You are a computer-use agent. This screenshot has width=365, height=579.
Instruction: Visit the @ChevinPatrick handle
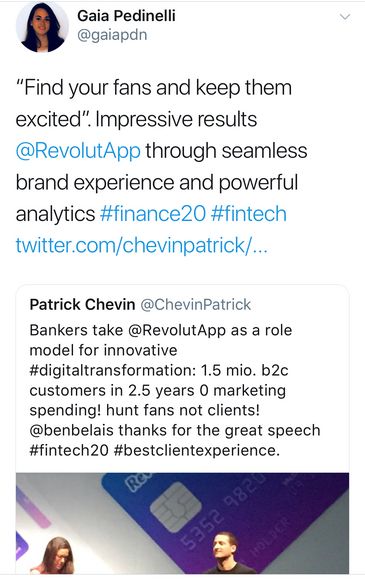click(196, 305)
